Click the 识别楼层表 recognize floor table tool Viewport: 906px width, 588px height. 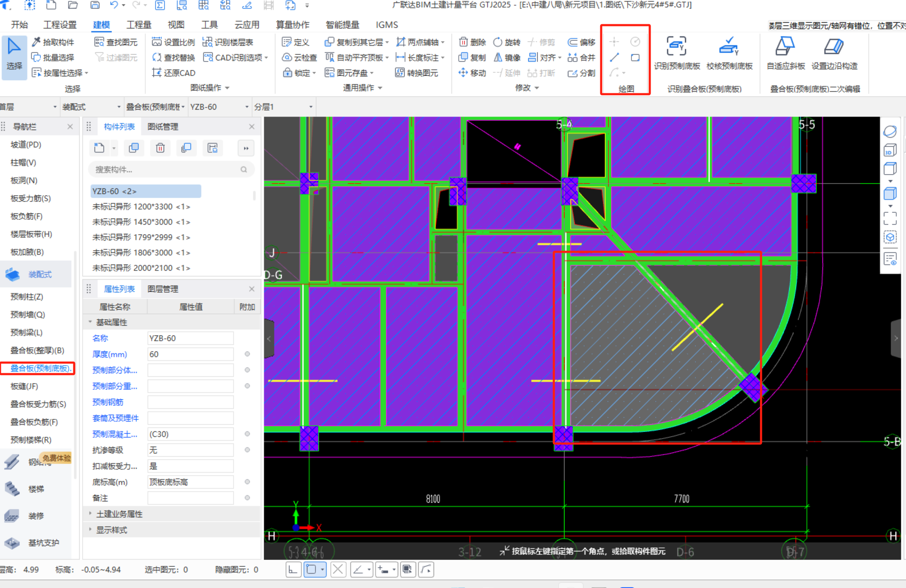click(228, 42)
